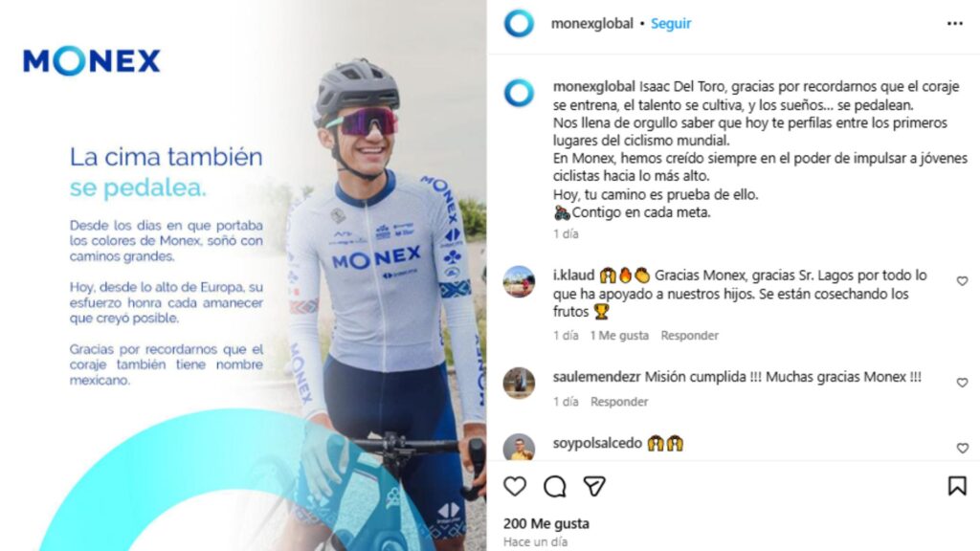
Task: Click the monexglobal header avatar
Action: 519,24
